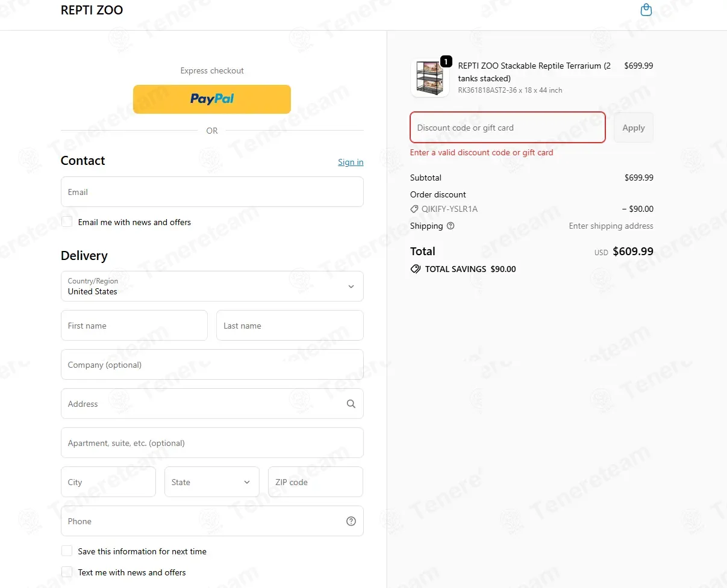Click the QIKIFY-YSLR1A discount code text
Screen dimensions: 727x588
point(449,209)
